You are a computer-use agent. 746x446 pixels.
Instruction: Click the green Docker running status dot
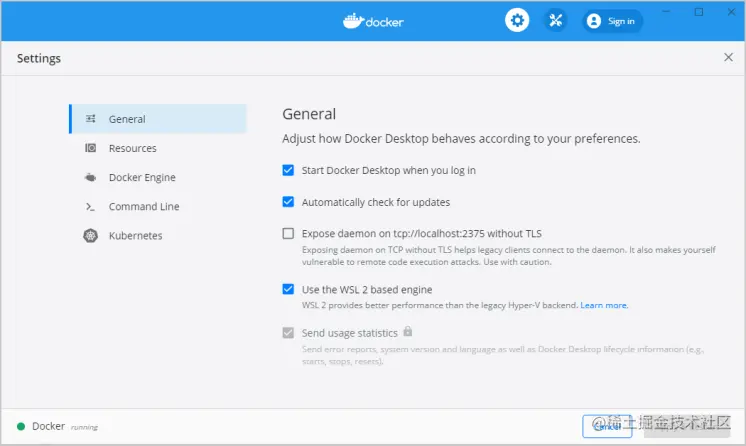pos(21,426)
